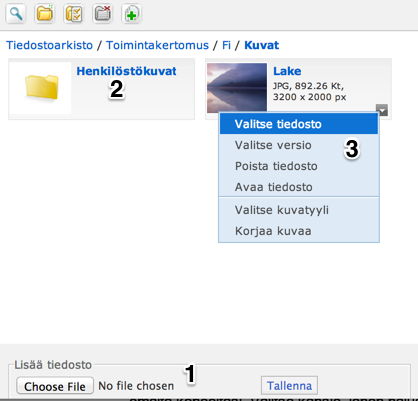Click the checklist folder toolbar icon
Image resolution: width=418 pixels, height=401 pixels.
(74, 14)
